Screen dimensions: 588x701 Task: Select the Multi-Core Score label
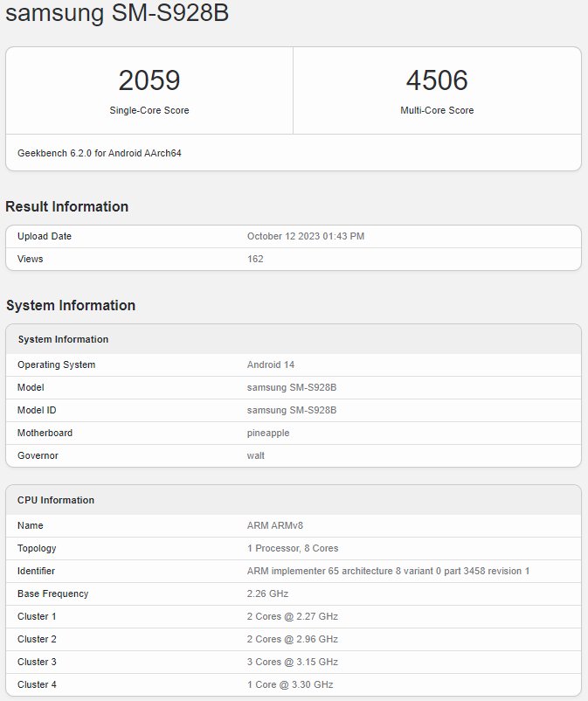click(x=437, y=111)
